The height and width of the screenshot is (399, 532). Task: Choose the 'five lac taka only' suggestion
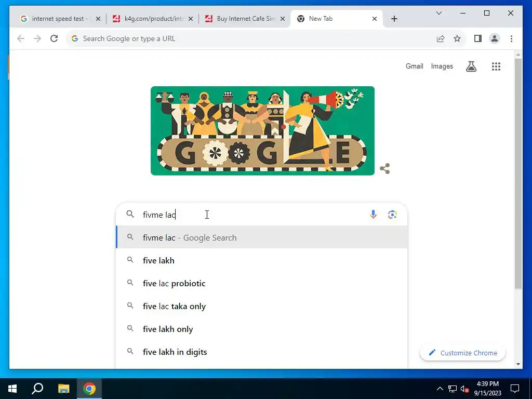[x=262, y=306]
